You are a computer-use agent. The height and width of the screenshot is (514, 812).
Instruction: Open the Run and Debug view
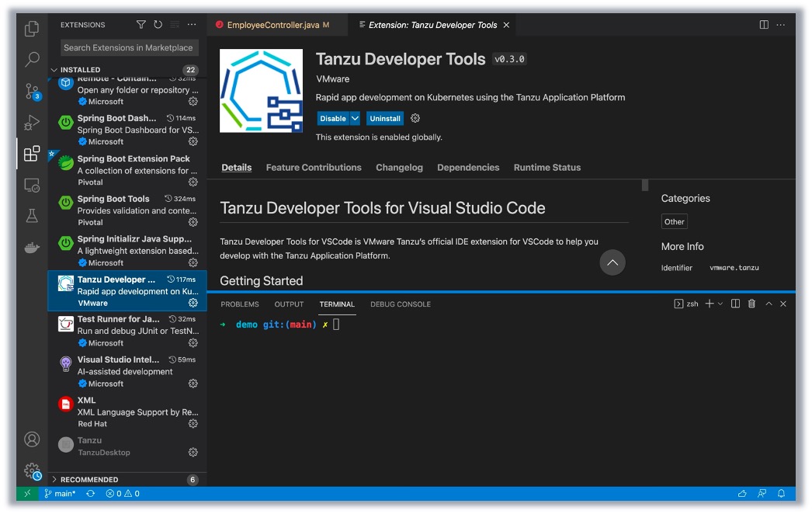(x=32, y=122)
